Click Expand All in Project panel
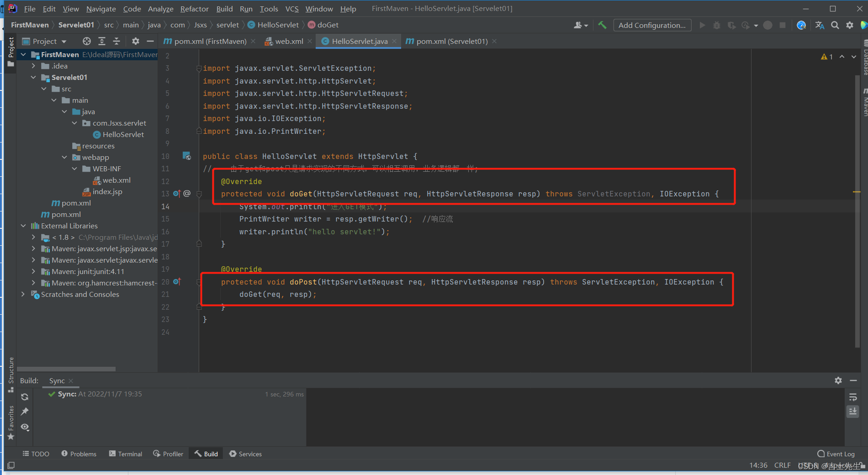The image size is (868, 475). pos(102,41)
